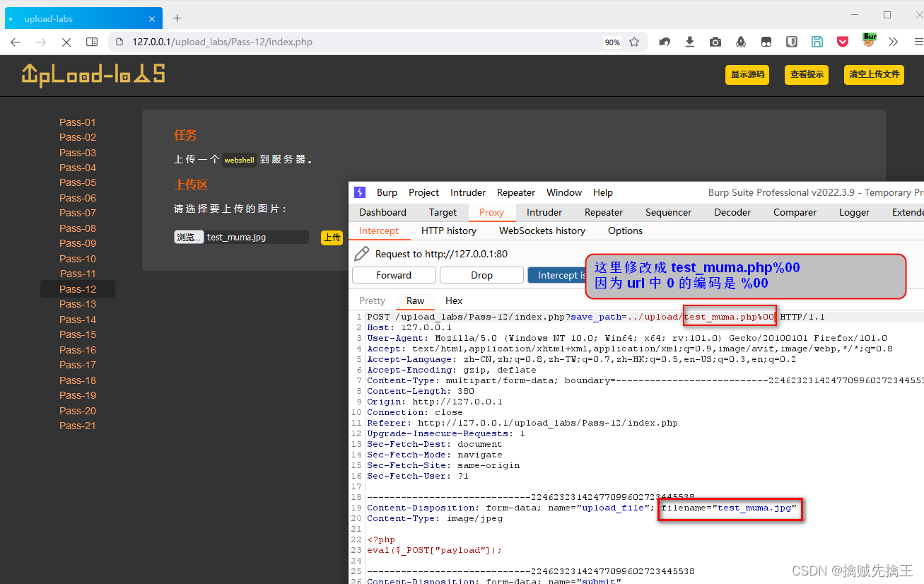This screenshot has width=924, height=584.
Task: Open the Intruder menu in Burp menubar
Action: [x=468, y=192]
